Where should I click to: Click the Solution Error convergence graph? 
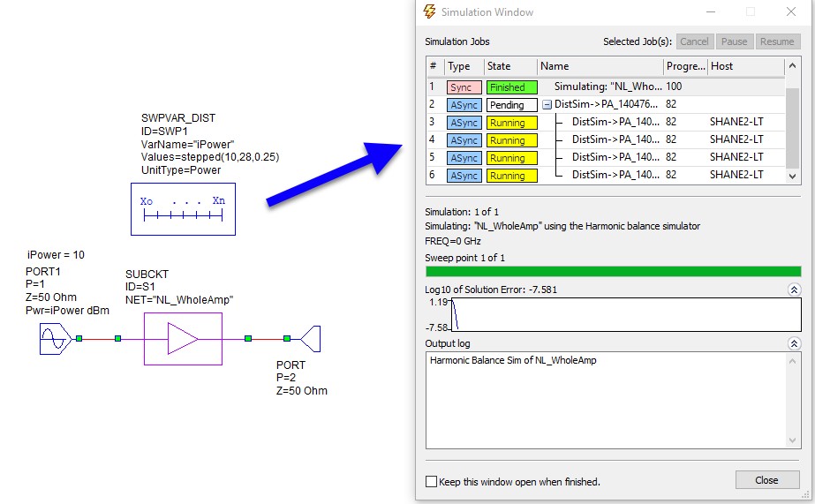tap(626, 314)
